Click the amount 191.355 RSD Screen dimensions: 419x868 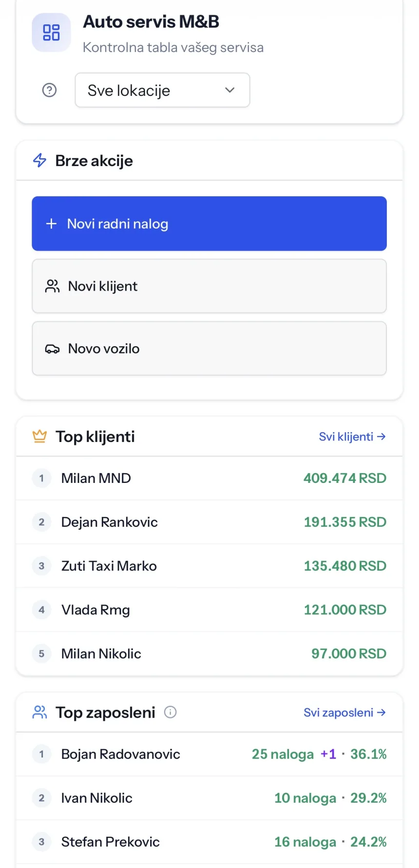click(345, 522)
